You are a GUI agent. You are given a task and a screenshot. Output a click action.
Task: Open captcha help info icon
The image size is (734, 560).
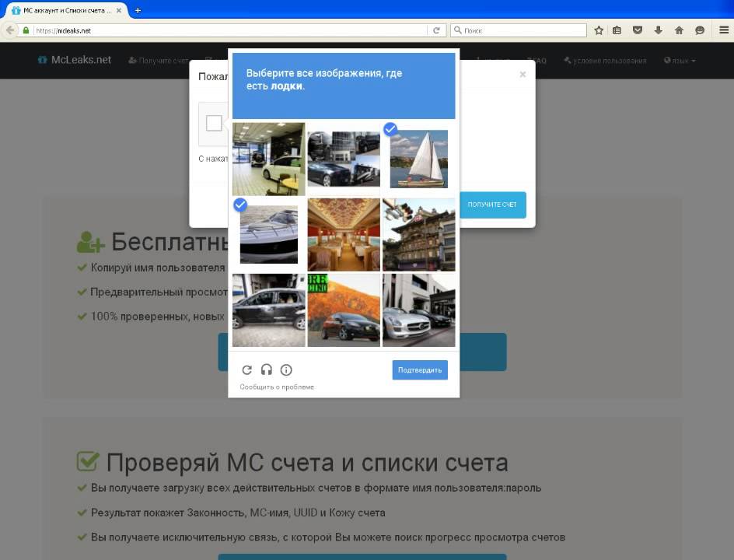286,370
